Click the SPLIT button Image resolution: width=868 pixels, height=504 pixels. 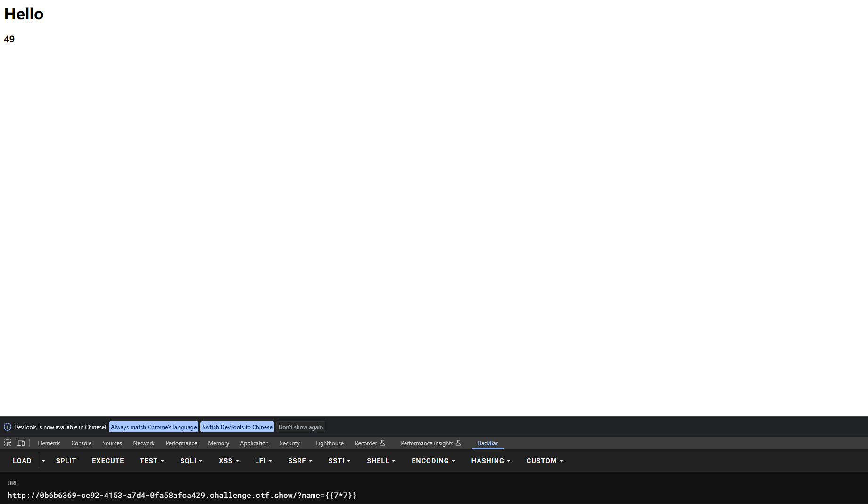coord(66,461)
